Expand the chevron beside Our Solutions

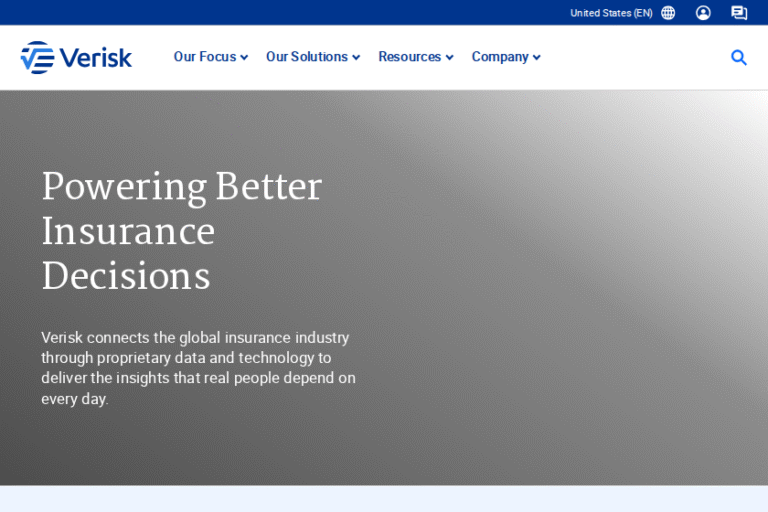click(356, 58)
